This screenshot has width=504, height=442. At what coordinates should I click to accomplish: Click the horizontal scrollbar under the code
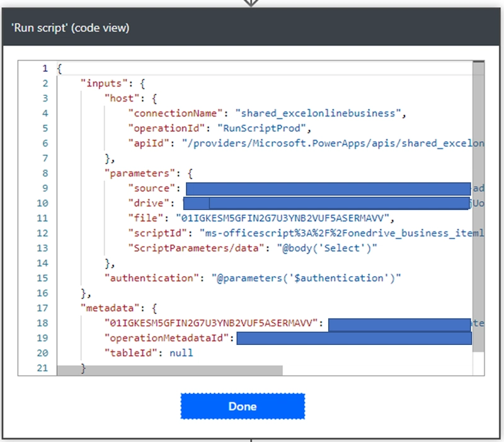[170, 370]
